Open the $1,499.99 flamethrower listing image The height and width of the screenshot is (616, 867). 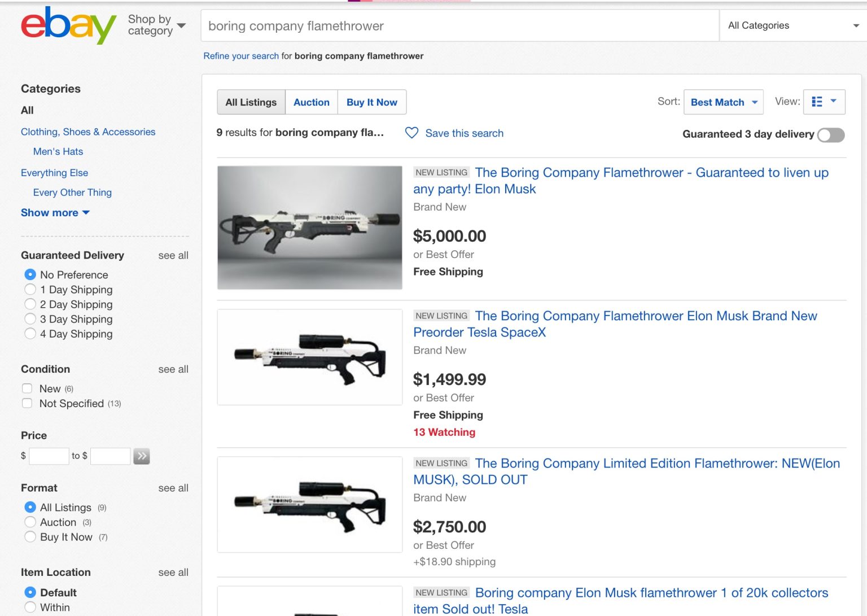tap(309, 357)
